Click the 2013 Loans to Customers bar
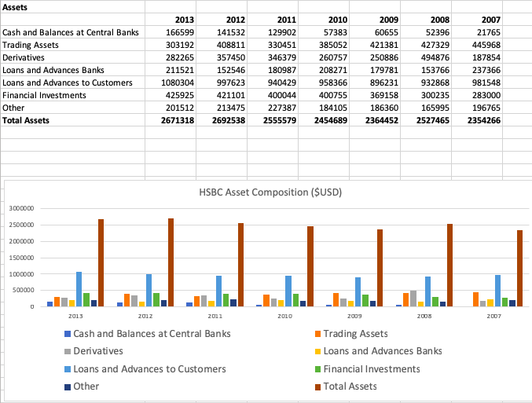Screen dimensions: 532x403 coord(79,289)
